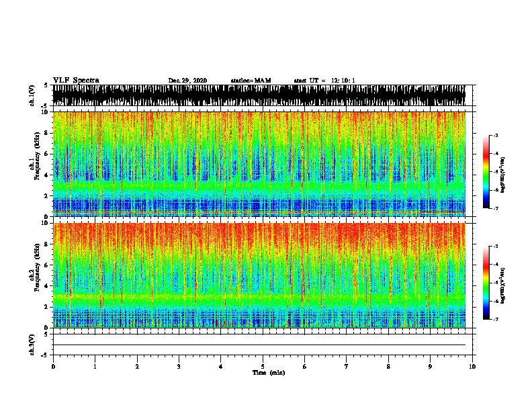The height and width of the screenshot is (411, 532).
Task: Click the "-7" label on ch.2 color scale
Action: [496, 320]
